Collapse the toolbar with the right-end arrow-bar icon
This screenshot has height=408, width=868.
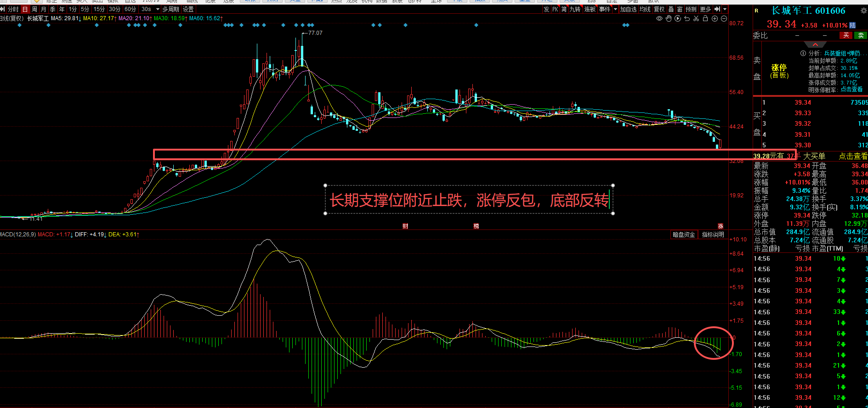click(x=717, y=9)
